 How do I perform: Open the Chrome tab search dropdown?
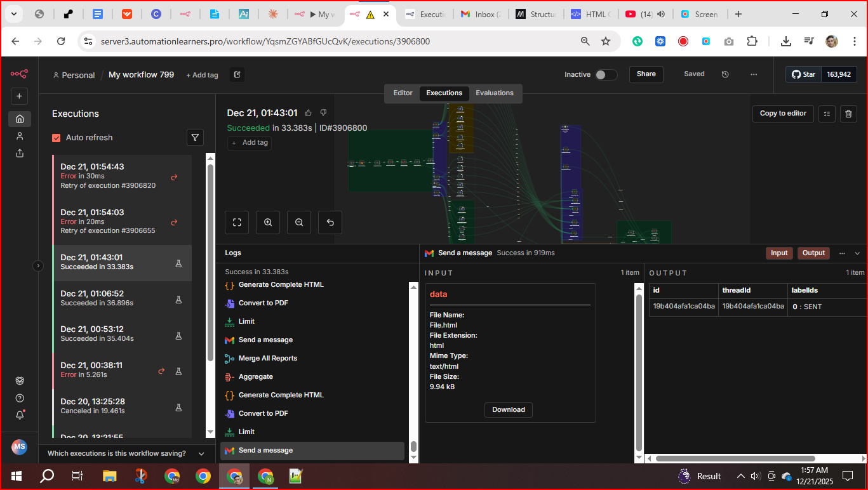[x=13, y=14]
